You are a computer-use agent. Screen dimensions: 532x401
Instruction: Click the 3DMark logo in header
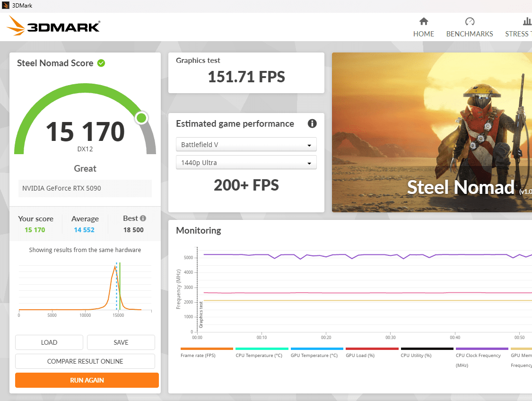click(x=53, y=26)
